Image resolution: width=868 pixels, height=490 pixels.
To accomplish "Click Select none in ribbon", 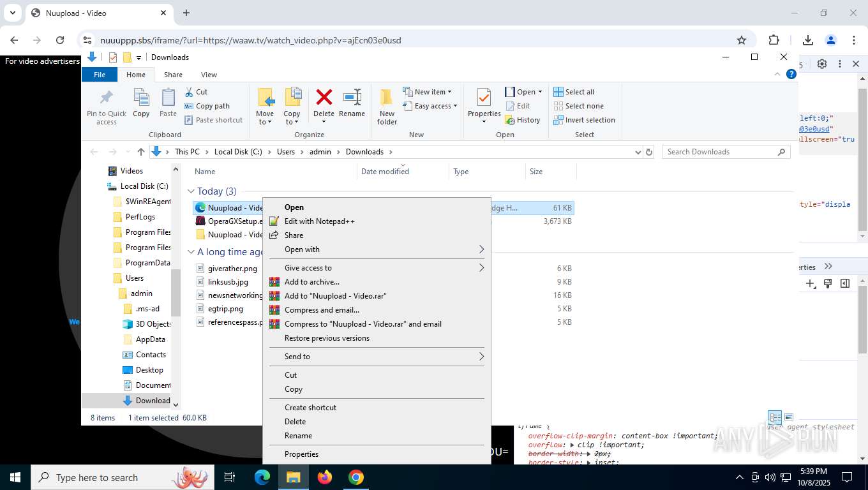I will 578,106.
